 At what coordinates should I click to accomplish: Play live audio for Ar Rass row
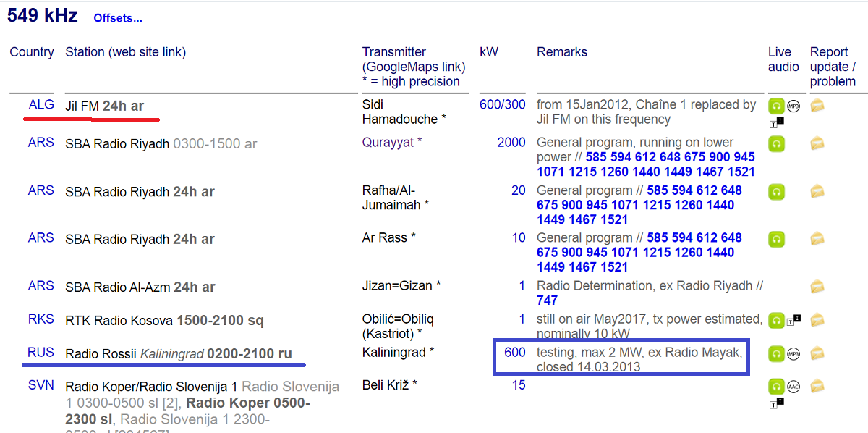[x=776, y=240]
